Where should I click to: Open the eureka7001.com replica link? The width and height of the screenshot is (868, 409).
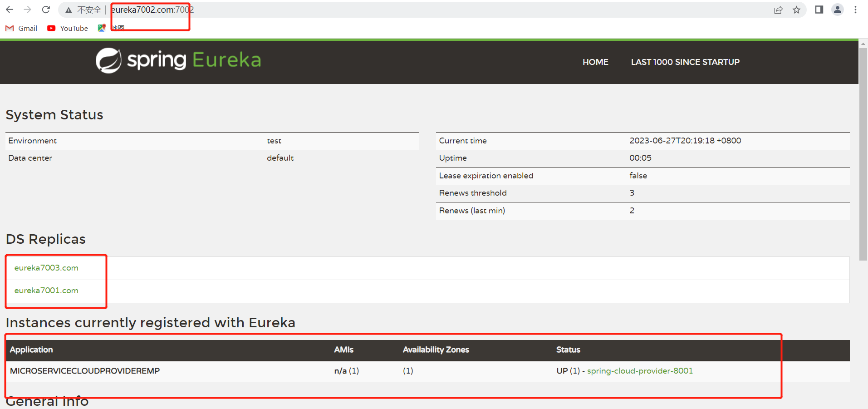click(x=46, y=291)
